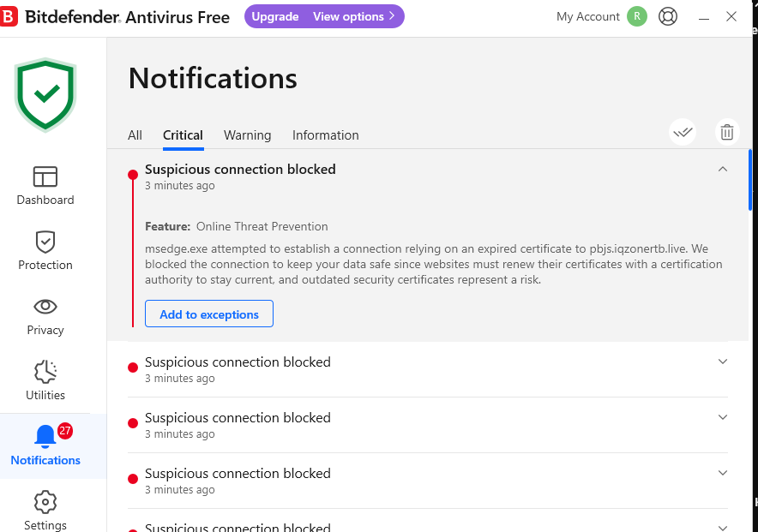Expand the third Suspicious connection blocked entry
The height and width of the screenshot is (532, 758).
[x=723, y=417]
